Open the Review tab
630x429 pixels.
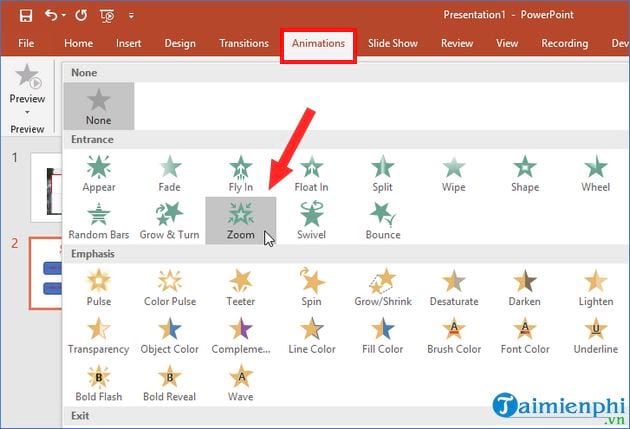457,43
